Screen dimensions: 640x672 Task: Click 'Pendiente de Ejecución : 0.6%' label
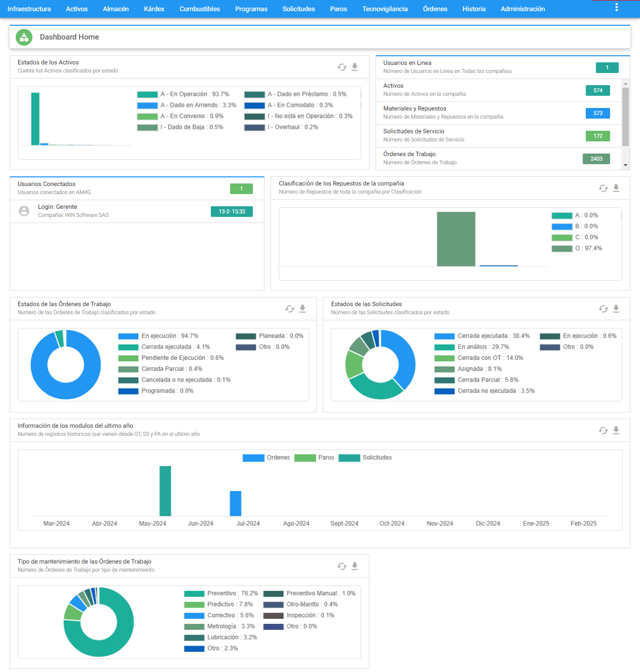click(182, 358)
